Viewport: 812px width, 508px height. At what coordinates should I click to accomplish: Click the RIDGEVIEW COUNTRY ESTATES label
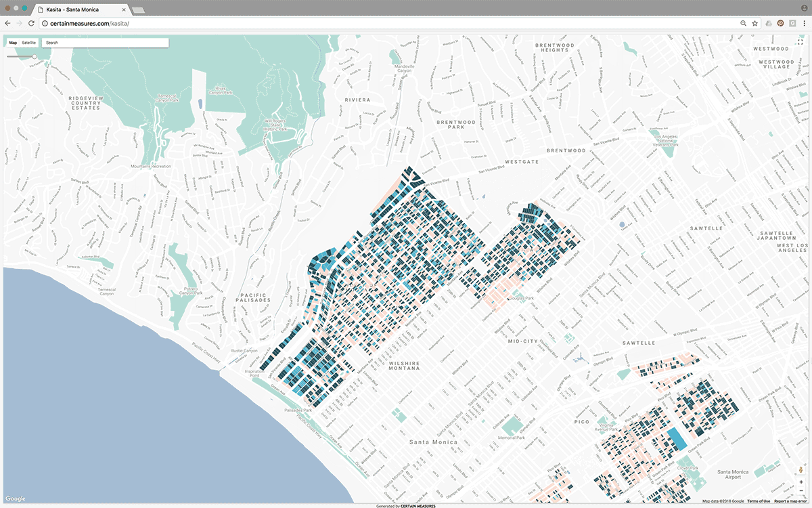pos(86,102)
